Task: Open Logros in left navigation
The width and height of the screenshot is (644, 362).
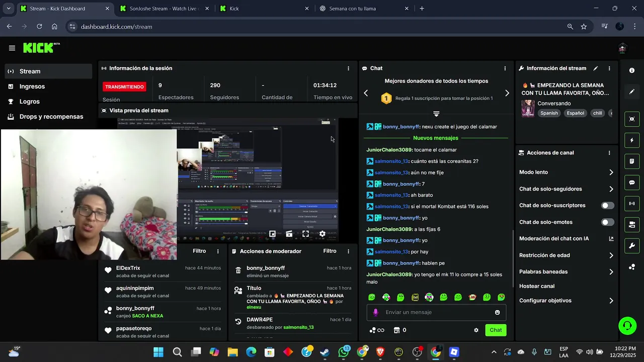Action: click(x=48, y=102)
